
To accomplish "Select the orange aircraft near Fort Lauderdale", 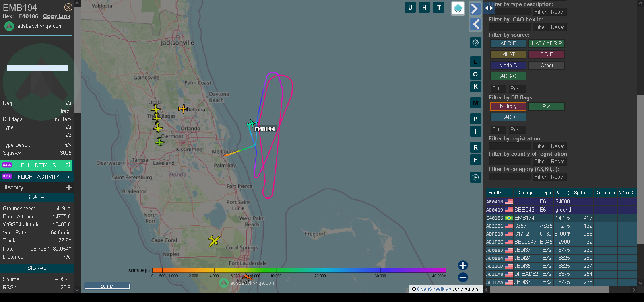I will (247, 277).
